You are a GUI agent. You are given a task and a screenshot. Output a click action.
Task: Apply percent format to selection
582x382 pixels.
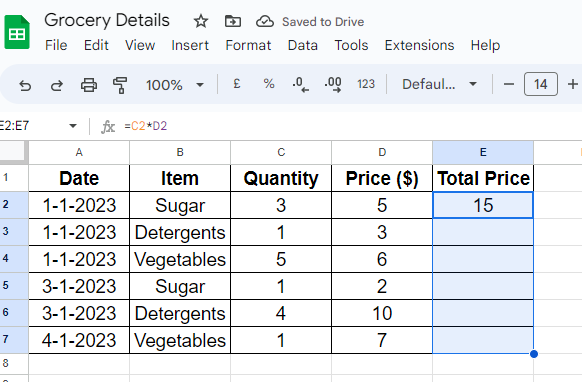(x=269, y=84)
